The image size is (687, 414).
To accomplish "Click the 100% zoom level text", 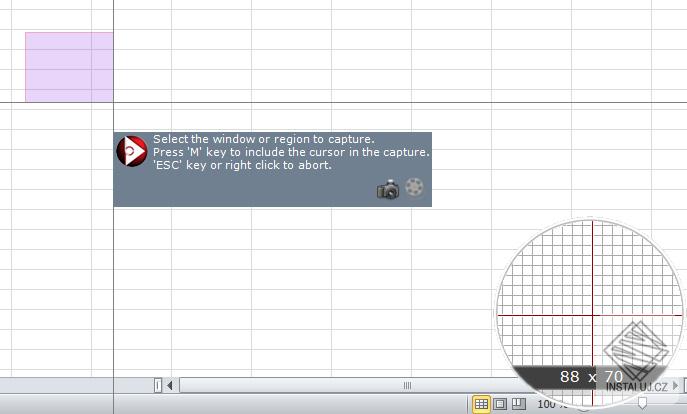I will [552, 404].
